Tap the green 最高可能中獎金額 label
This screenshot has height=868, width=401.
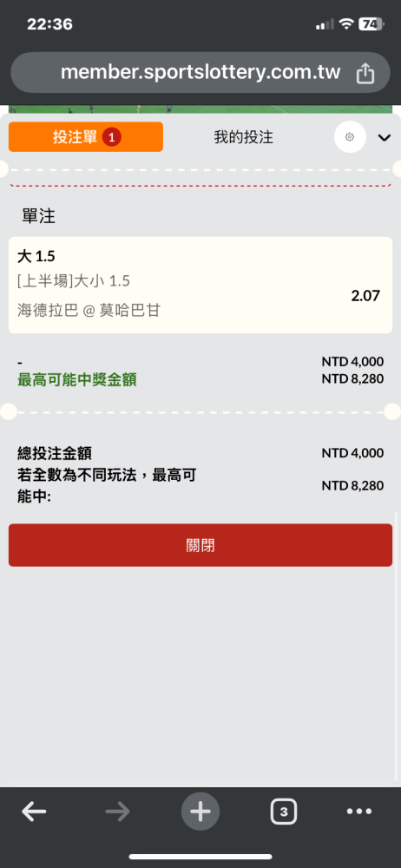tap(77, 380)
